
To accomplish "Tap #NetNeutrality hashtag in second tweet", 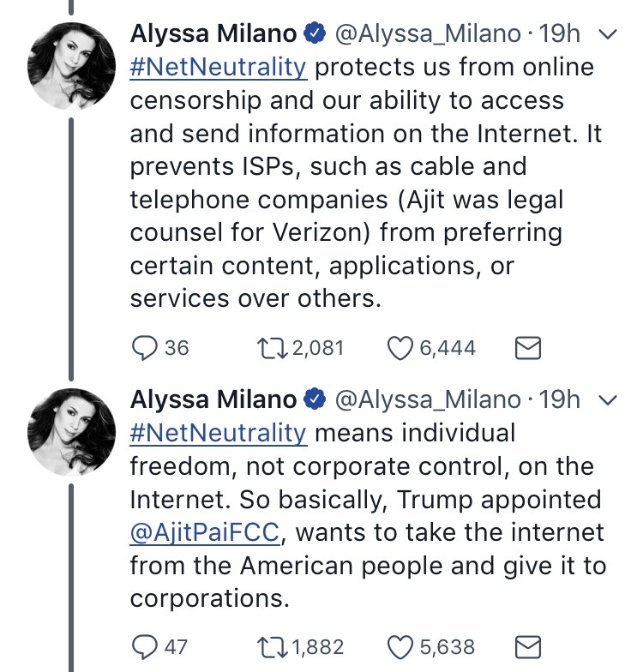I will click(218, 433).
